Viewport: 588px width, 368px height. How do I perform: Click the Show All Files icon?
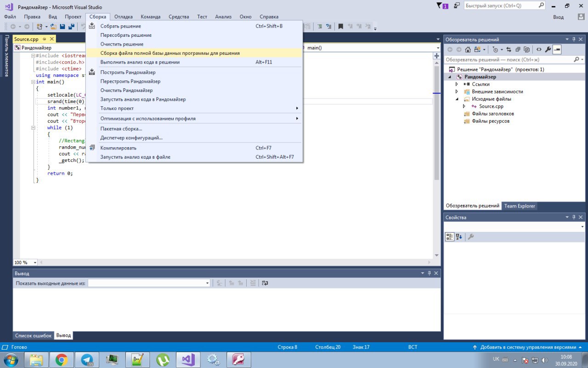526,50
